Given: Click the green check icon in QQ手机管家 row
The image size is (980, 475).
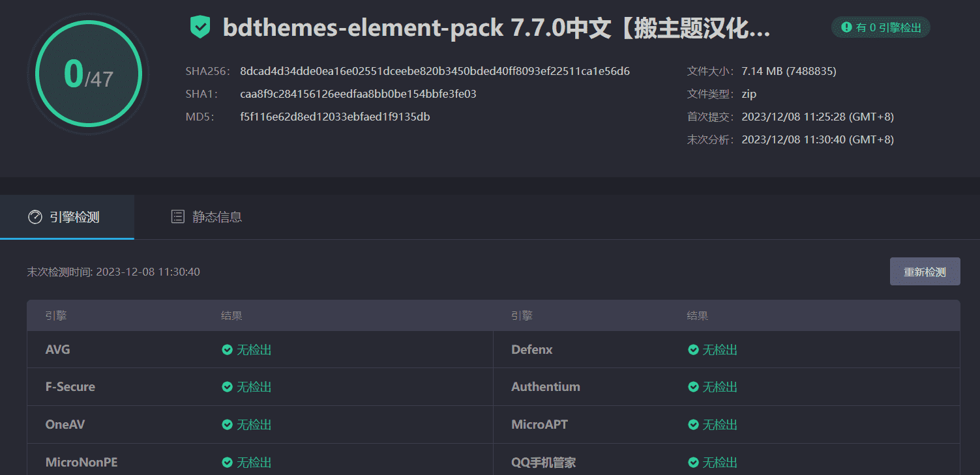Looking at the screenshot, I should (693, 463).
